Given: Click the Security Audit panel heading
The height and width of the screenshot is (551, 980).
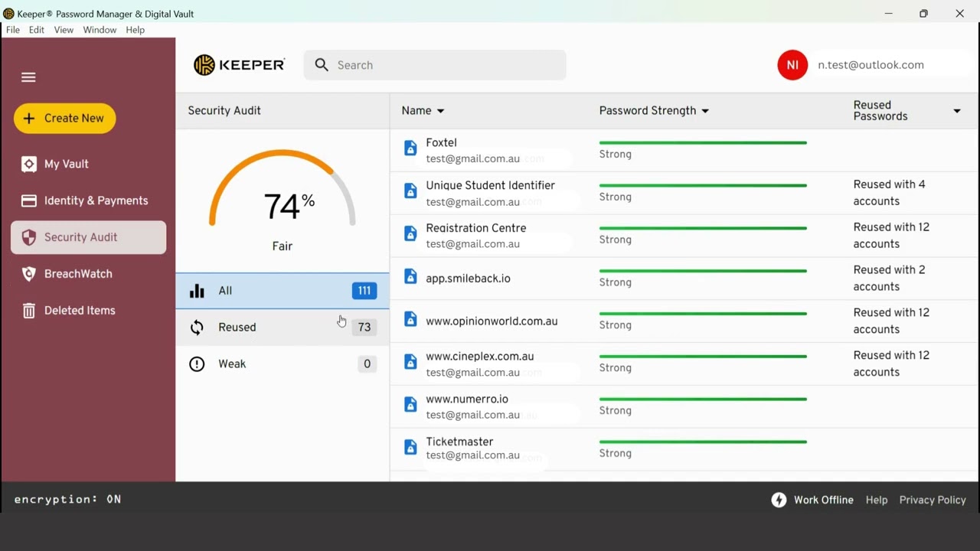Looking at the screenshot, I should tap(224, 111).
